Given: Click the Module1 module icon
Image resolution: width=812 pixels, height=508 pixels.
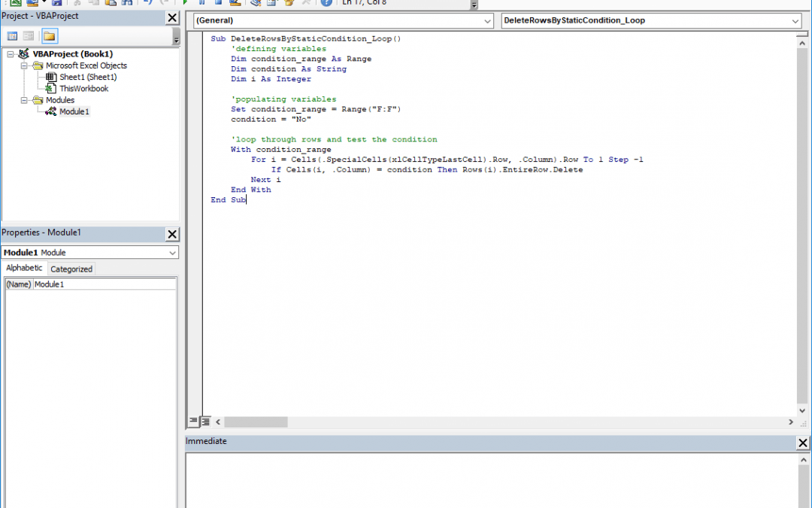Looking at the screenshot, I should point(51,111).
